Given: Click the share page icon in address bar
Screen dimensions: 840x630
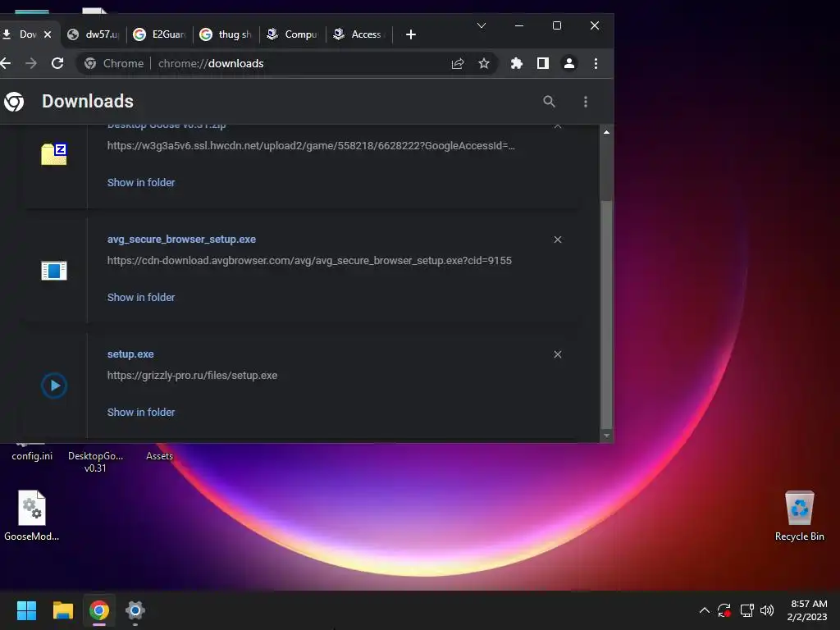Looking at the screenshot, I should [x=458, y=64].
